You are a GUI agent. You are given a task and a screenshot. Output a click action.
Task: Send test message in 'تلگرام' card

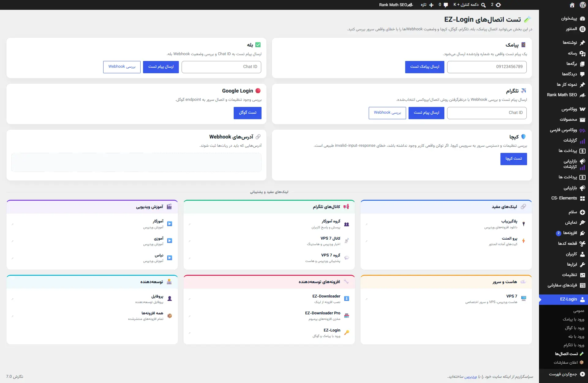click(426, 113)
